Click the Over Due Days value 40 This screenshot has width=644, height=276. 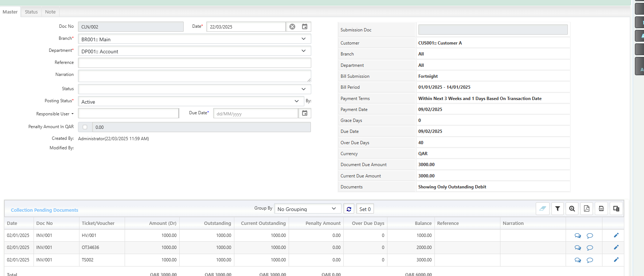pyautogui.click(x=421, y=143)
